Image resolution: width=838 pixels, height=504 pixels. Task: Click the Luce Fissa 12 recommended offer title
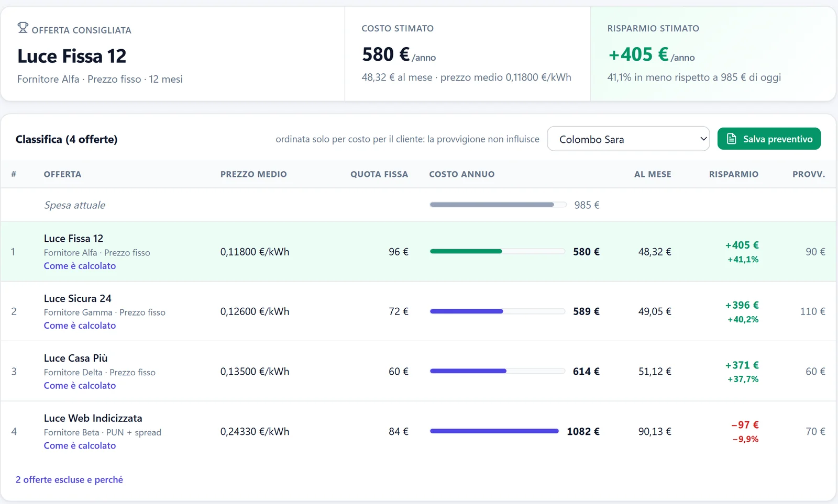tap(72, 56)
